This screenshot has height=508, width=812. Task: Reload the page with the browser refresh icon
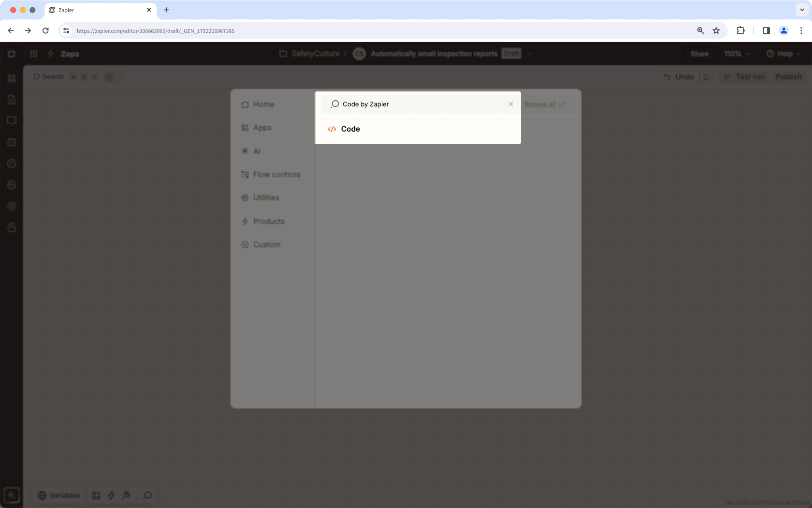(x=45, y=30)
